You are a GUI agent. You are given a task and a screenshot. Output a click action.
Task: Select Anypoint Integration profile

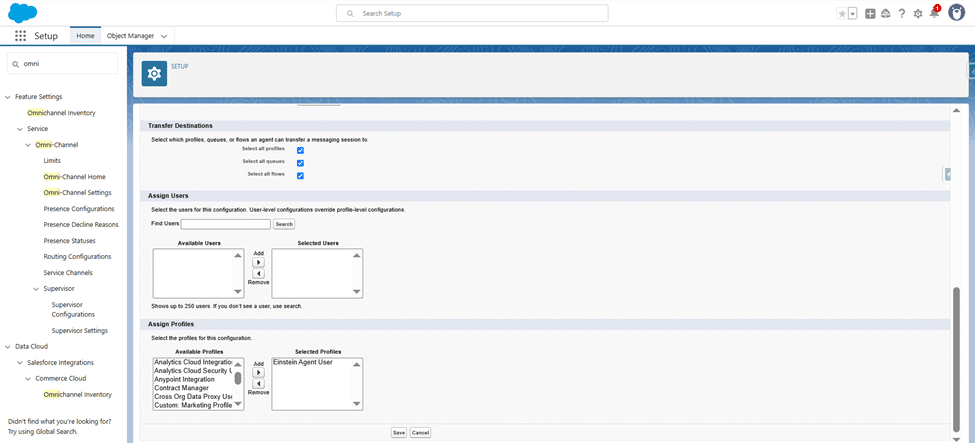pyautogui.click(x=185, y=380)
